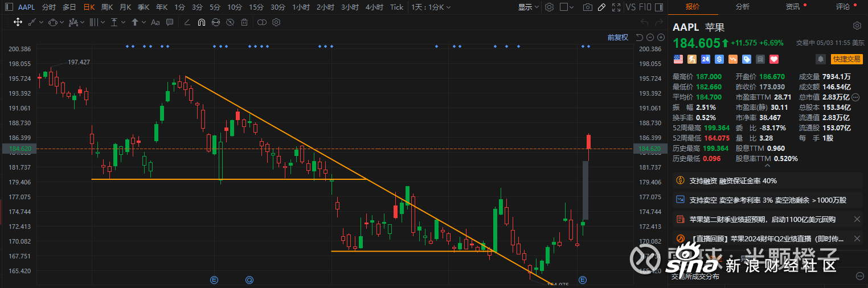Click the pencil drawing mode icon

point(601,7)
